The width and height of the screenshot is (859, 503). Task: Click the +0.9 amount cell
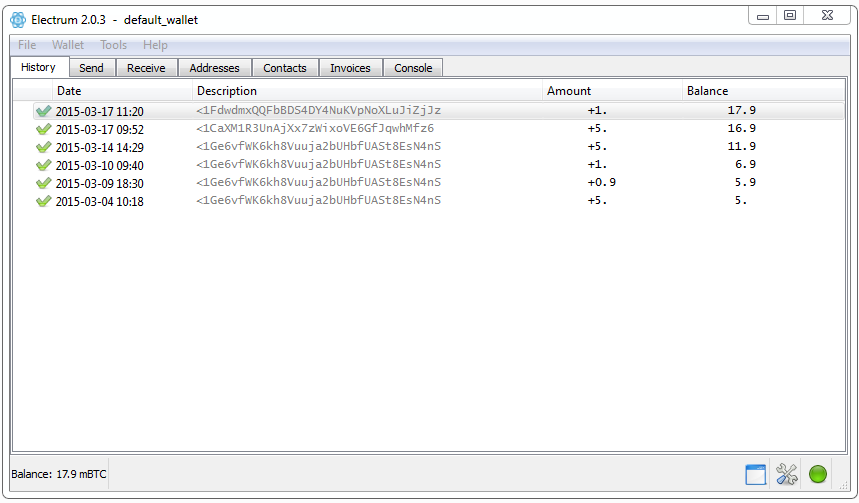(602, 182)
